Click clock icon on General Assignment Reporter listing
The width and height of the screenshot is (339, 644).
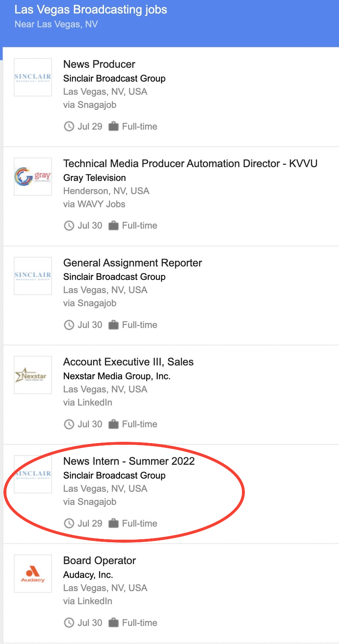point(69,325)
